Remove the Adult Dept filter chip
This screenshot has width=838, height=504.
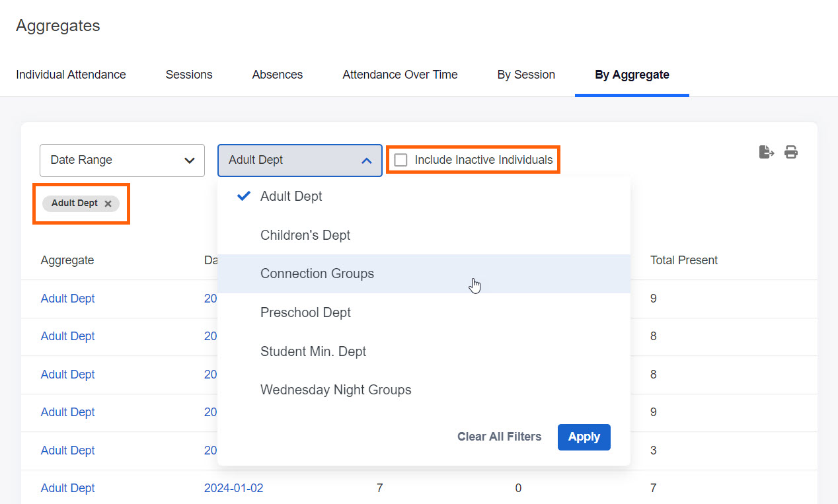pos(108,203)
